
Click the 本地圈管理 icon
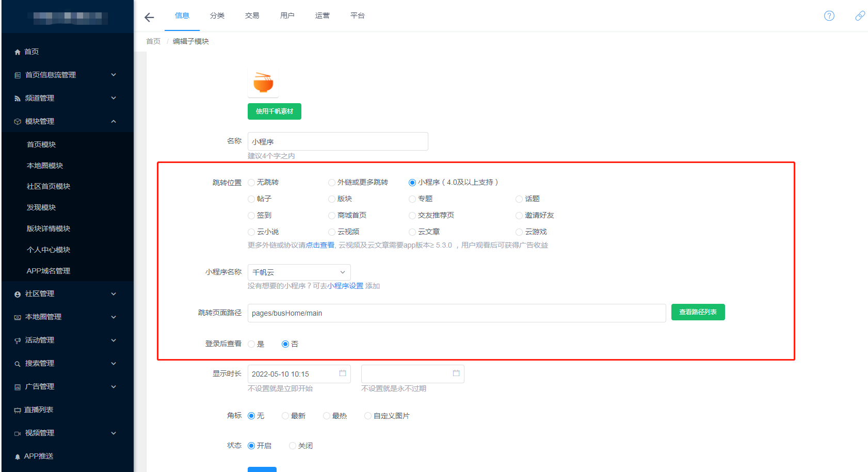(18, 317)
